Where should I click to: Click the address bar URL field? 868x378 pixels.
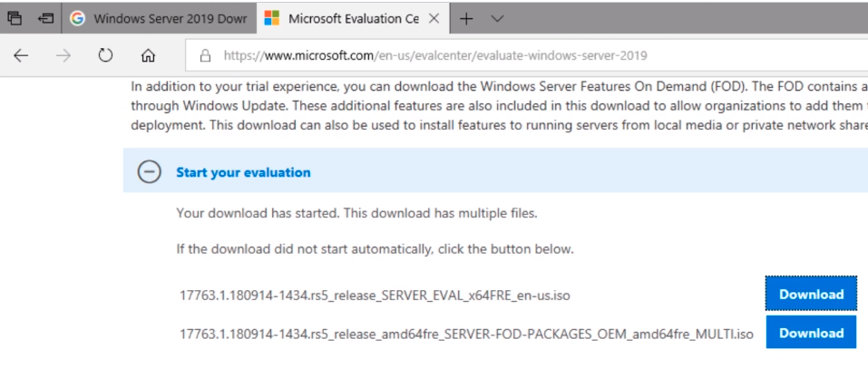click(526, 55)
